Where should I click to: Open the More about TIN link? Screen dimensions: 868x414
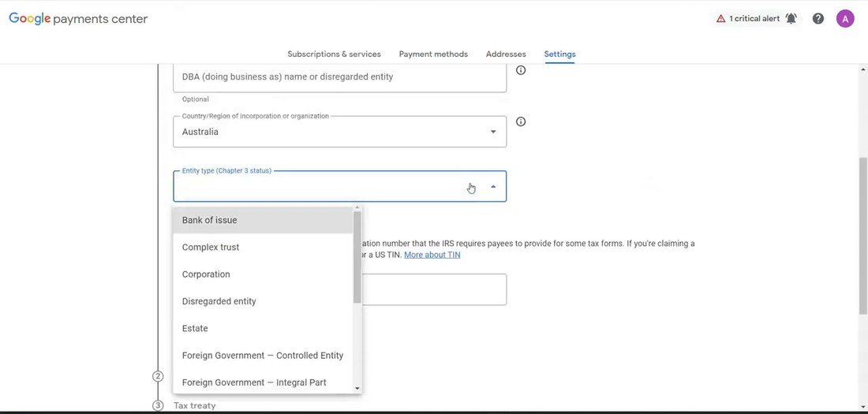432,255
